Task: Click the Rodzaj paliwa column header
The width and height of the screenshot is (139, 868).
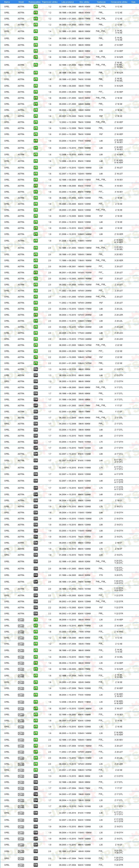Action: 34,2
